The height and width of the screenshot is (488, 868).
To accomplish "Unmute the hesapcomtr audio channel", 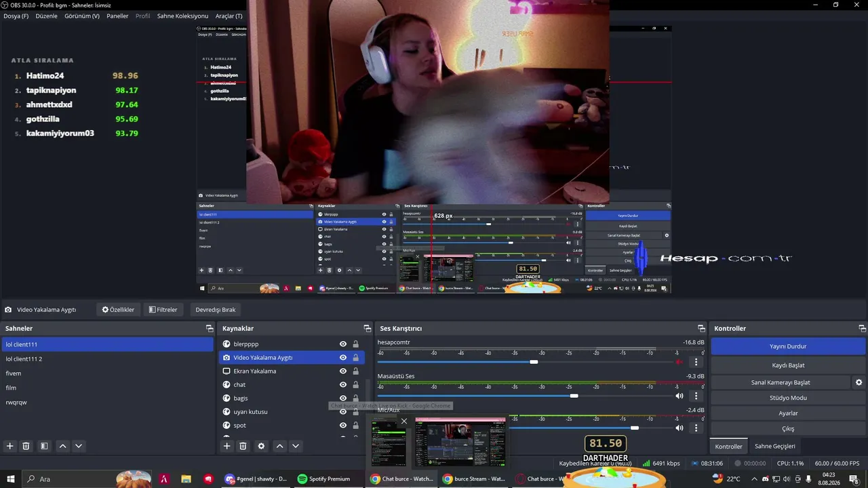I will (679, 362).
